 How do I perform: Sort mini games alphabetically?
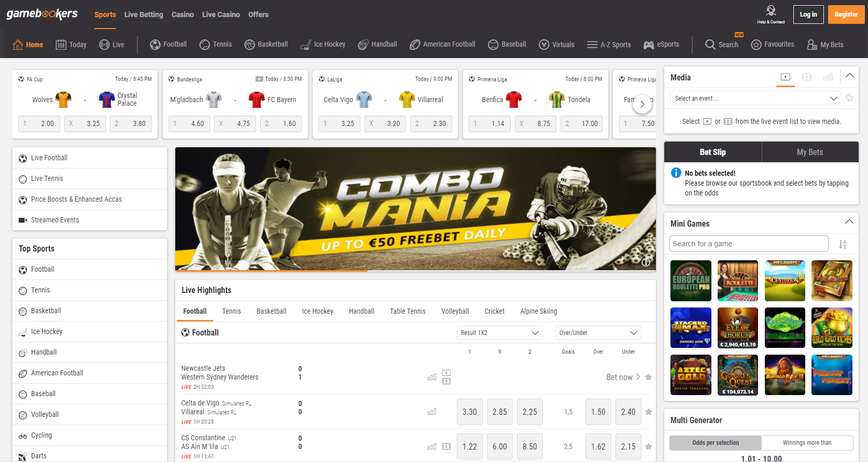pos(843,244)
